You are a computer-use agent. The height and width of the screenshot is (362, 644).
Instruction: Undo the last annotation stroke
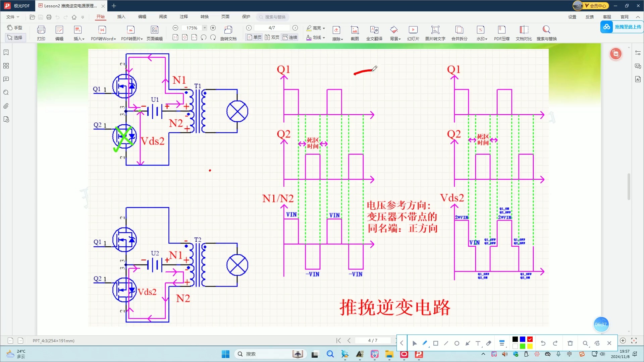pos(543,343)
